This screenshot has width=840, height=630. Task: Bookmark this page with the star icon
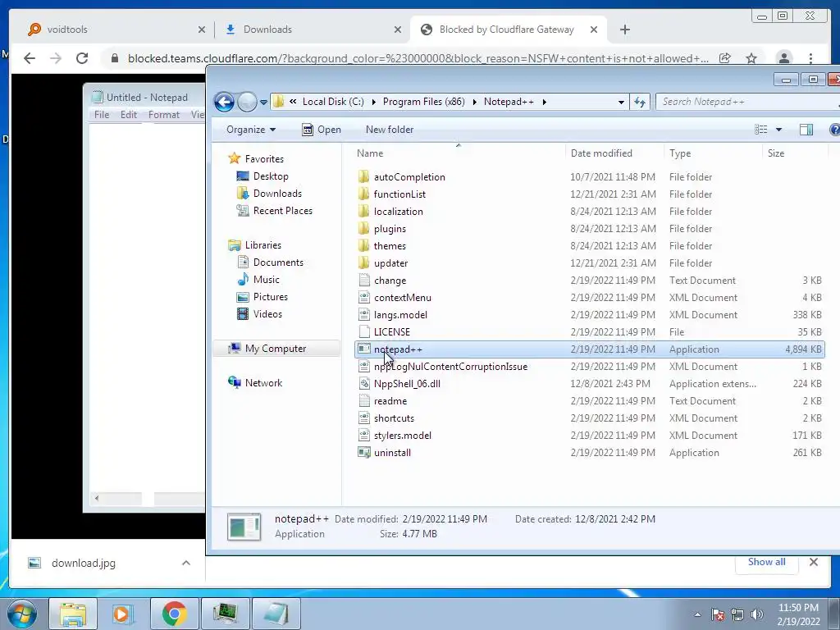(751, 58)
